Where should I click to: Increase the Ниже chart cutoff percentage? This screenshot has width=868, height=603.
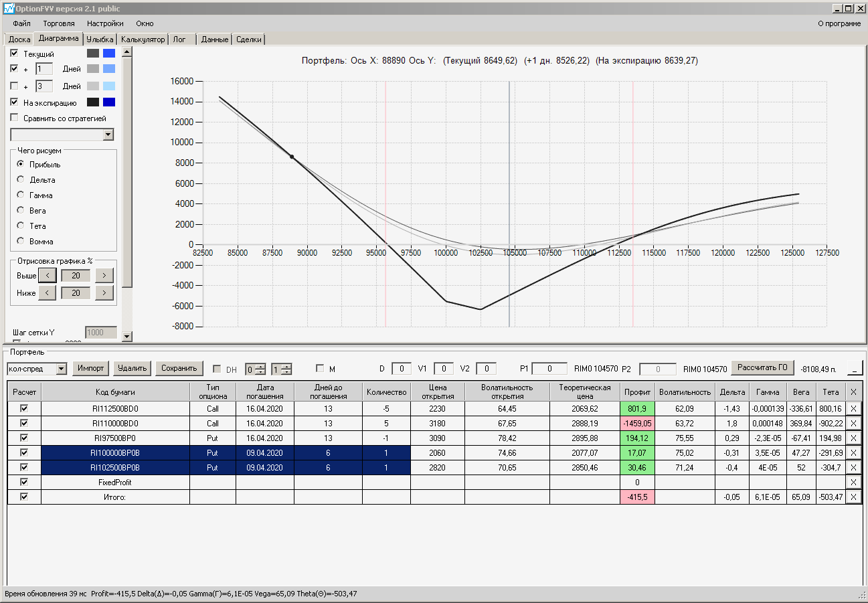[104, 293]
